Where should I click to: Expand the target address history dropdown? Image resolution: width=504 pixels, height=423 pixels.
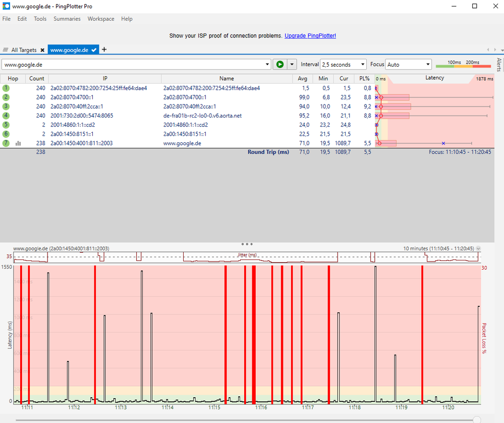[267, 64]
